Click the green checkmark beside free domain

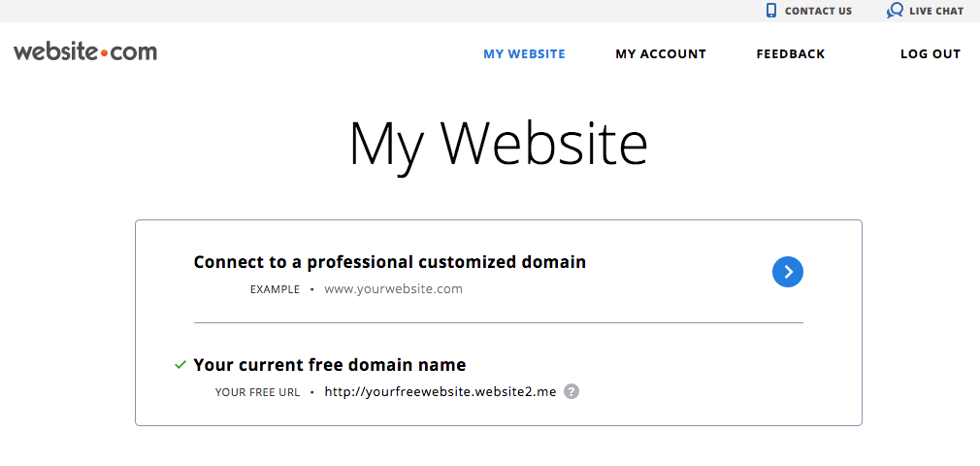[180, 364]
